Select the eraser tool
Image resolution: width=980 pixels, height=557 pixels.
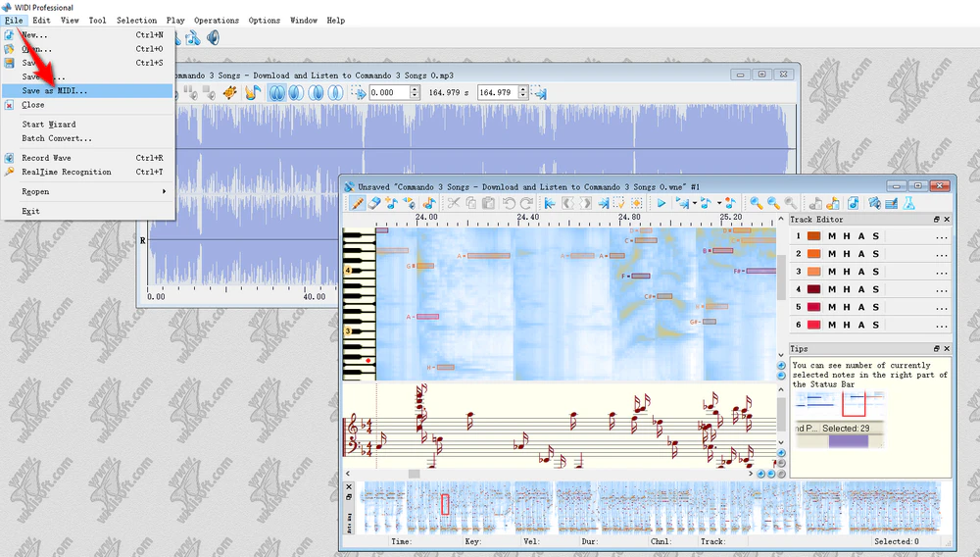pyautogui.click(x=374, y=203)
